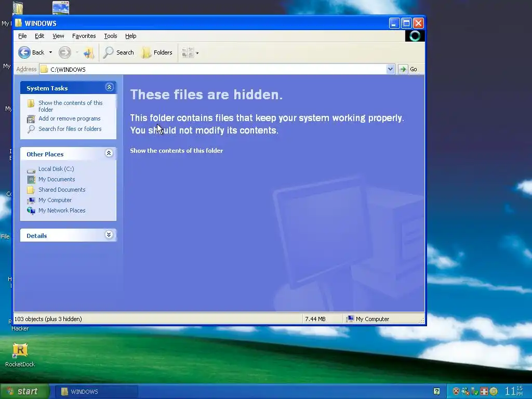Minimize the WINDOWS explorer window
532x399 pixels.
(394, 23)
